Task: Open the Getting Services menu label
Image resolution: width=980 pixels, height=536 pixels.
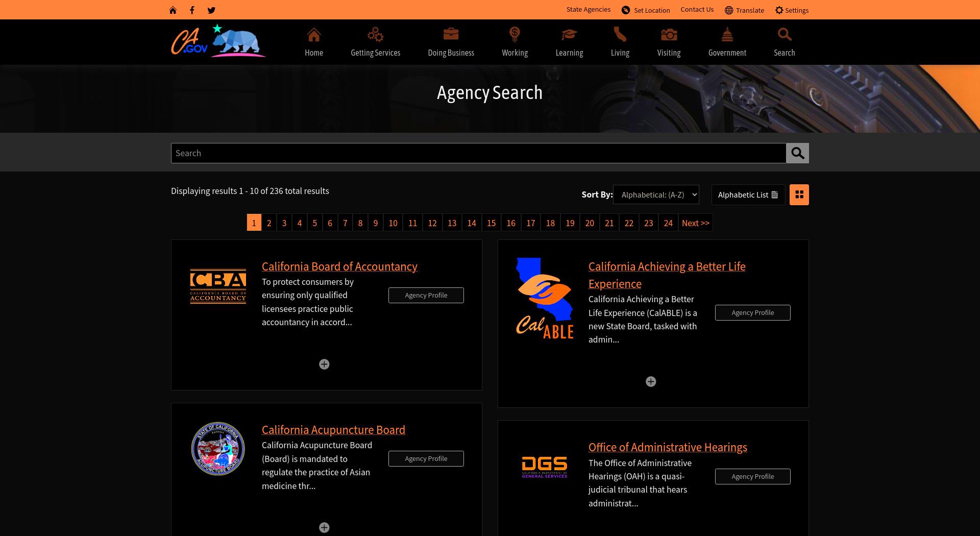Action: [x=375, y=53]
